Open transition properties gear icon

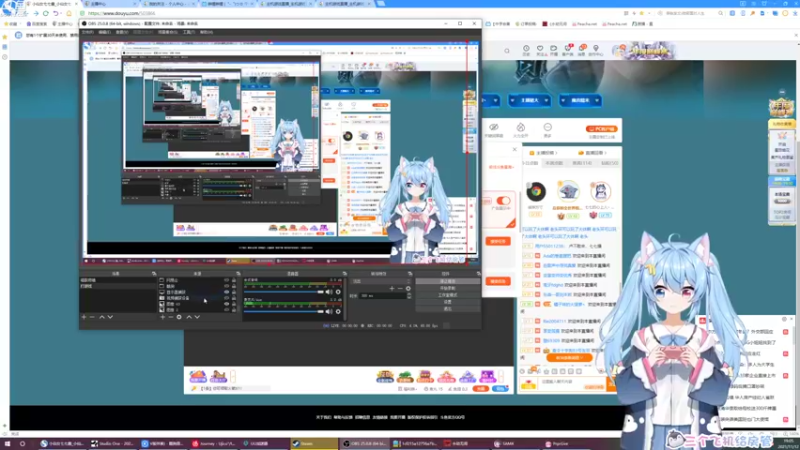[x=408, y=288]
